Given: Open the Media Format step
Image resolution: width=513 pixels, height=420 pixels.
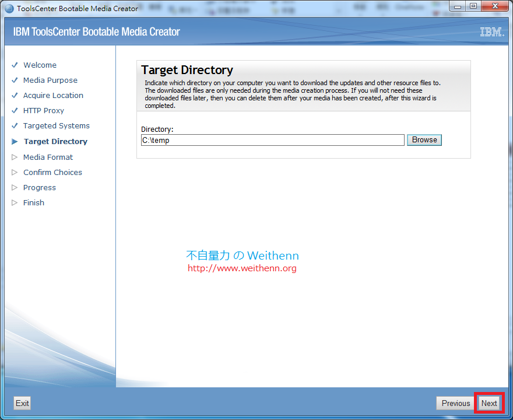Looking at the screenshot, I should tap(48, 157).
